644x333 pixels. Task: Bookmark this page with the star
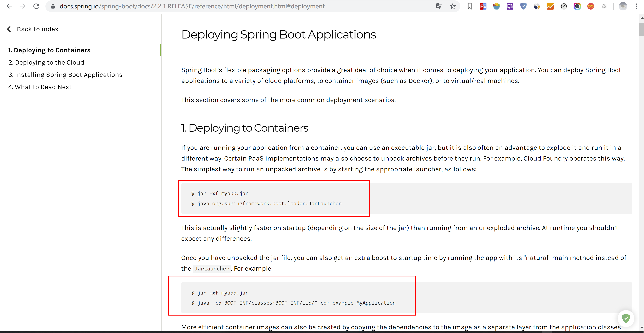452,6
